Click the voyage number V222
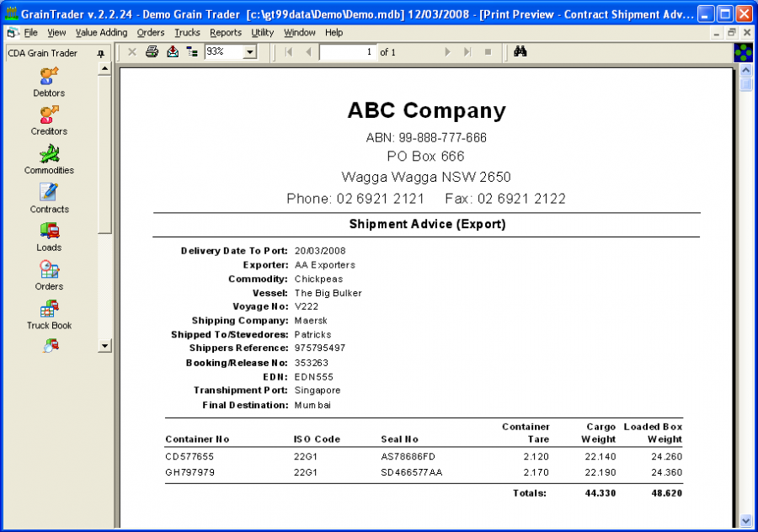758x532 pixels. coord(307,306)
